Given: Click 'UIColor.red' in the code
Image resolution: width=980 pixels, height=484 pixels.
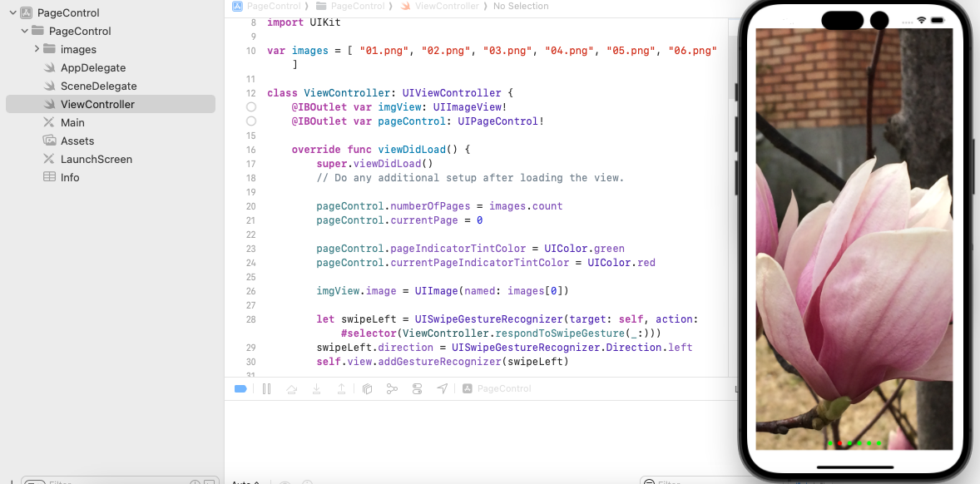Looking at the screenshot, I should pyautogui.click(x=621, y=263).
